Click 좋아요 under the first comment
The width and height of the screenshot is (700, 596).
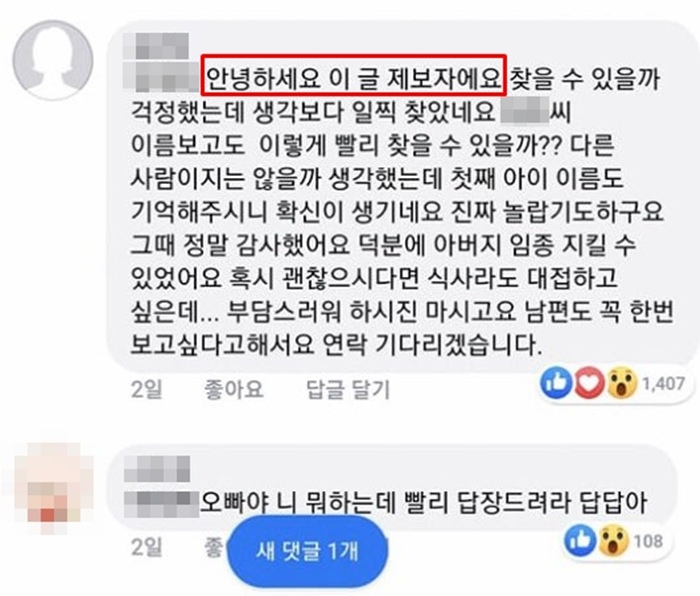(x=233, y=389)
